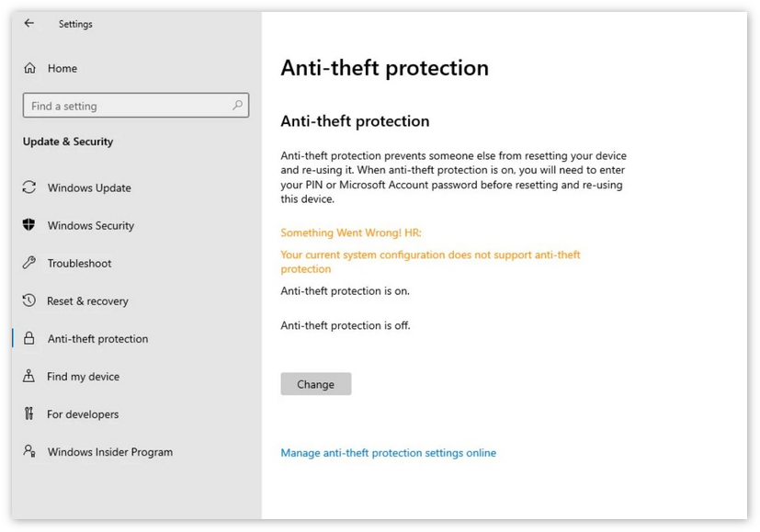Click the Find my device person icon

(29, 376)
